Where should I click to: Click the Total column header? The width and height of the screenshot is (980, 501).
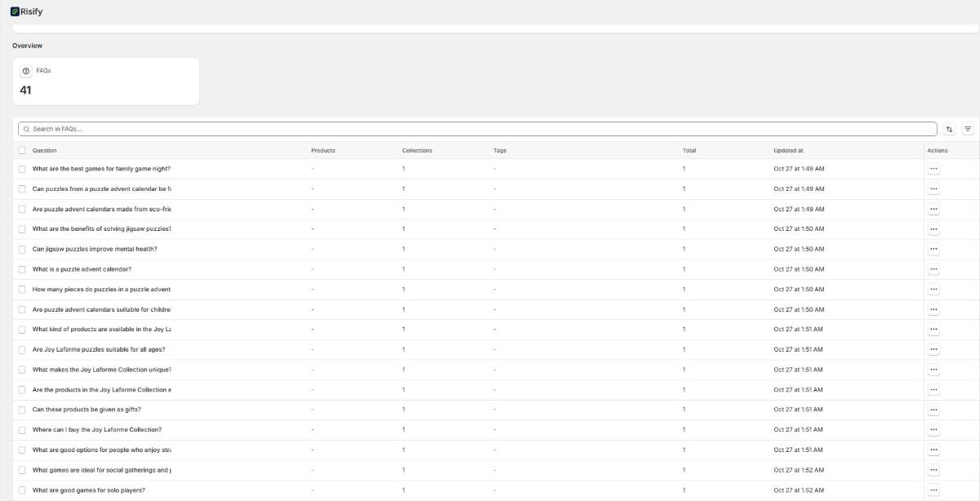[x=689, y=150]
